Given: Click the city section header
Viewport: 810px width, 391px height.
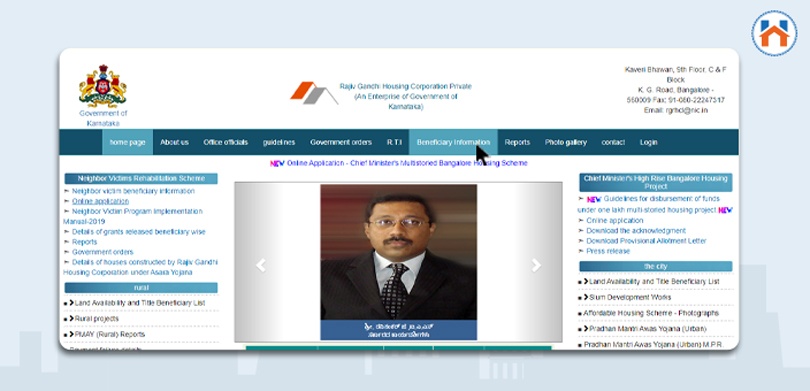Looking at the screenshot, I should click(656, 267).
